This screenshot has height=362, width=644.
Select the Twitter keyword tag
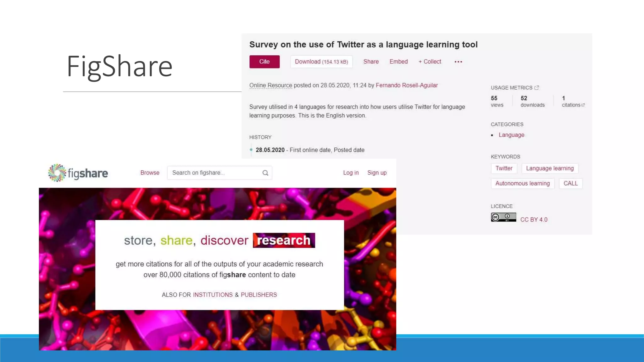click(x=504, y=168)
